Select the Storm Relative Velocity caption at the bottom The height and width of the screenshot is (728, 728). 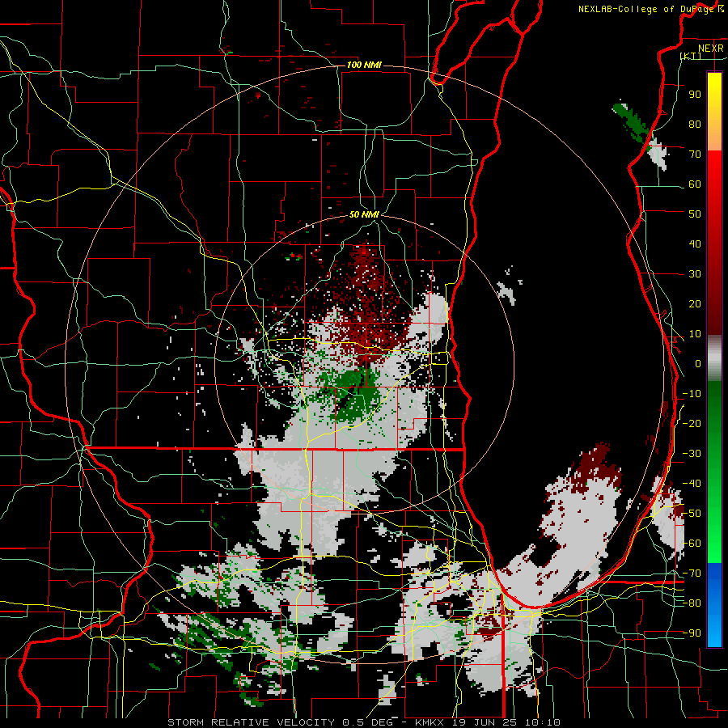tap(363, 722)
